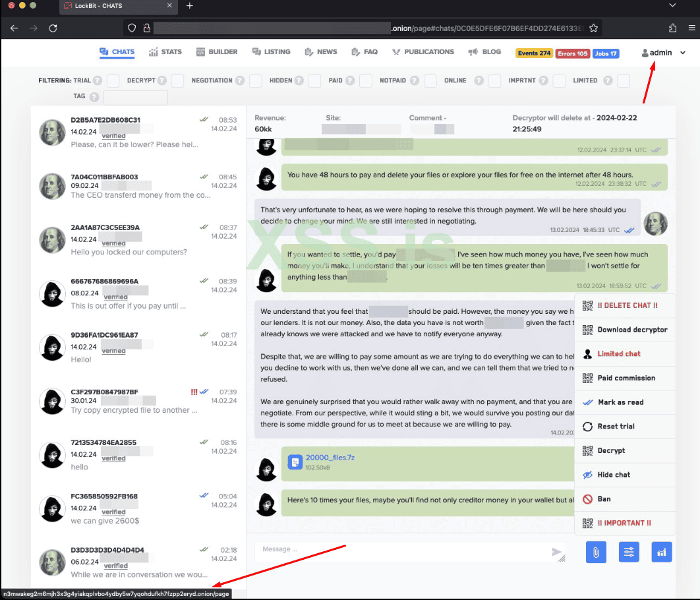Choose Ban in the menu

click(x=625, y=498)
